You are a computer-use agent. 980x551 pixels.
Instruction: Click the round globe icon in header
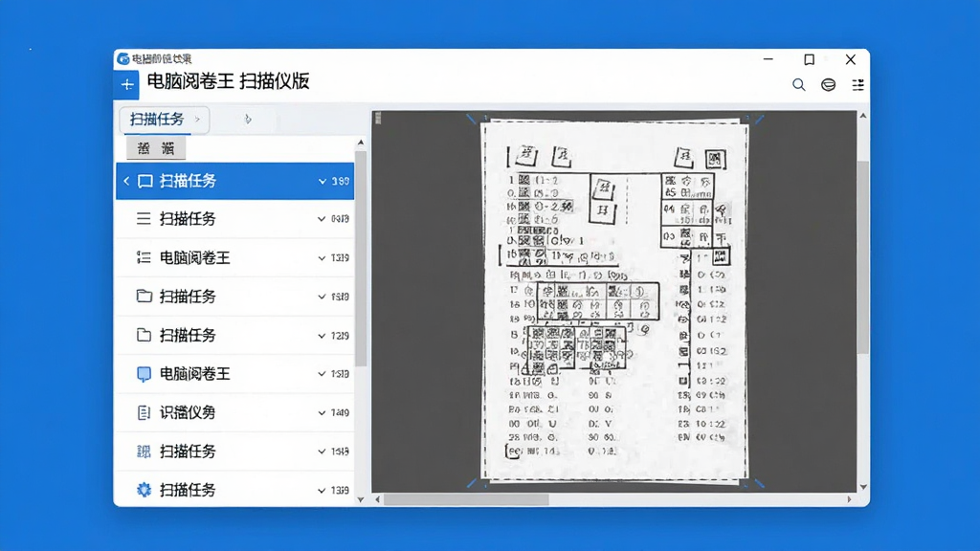[x=828, y=85]
